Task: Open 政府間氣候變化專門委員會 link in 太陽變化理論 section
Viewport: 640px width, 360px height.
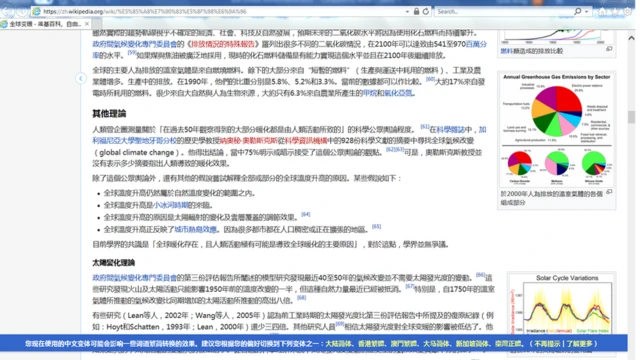Action: point(134,278)
